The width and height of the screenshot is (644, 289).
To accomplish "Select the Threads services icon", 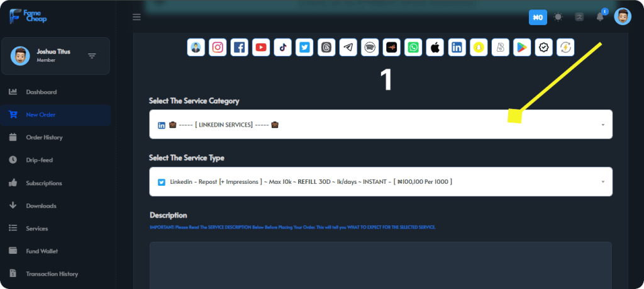I will pos(326,48).
